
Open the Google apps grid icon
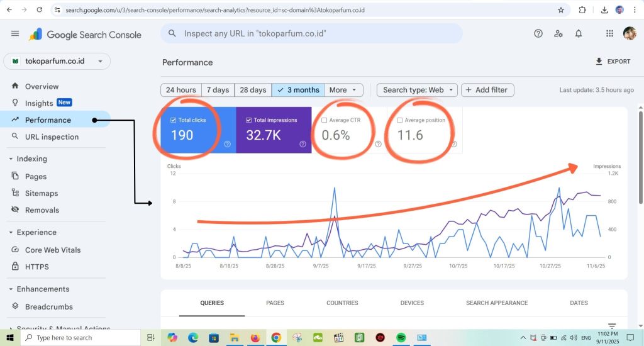[x=609, y=34]
